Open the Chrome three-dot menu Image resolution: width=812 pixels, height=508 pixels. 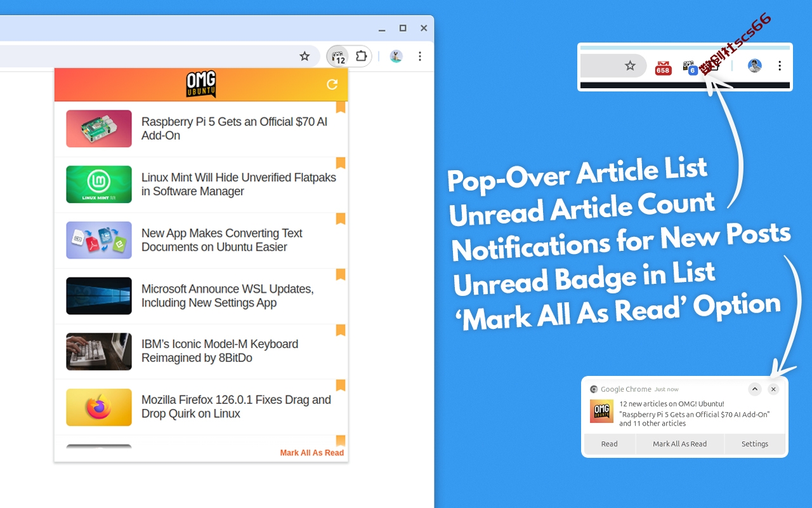pos(420,57)
